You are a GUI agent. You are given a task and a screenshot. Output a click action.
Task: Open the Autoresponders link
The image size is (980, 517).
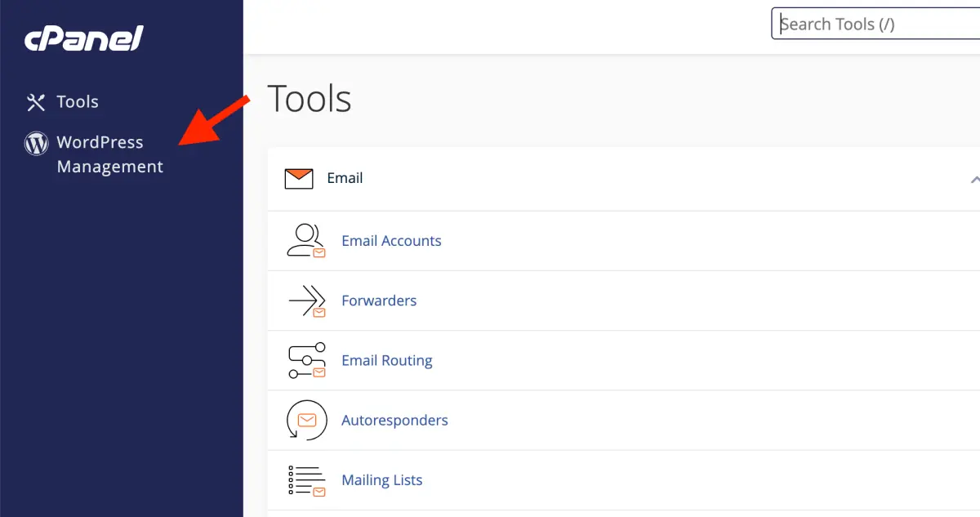pos(394,420)
